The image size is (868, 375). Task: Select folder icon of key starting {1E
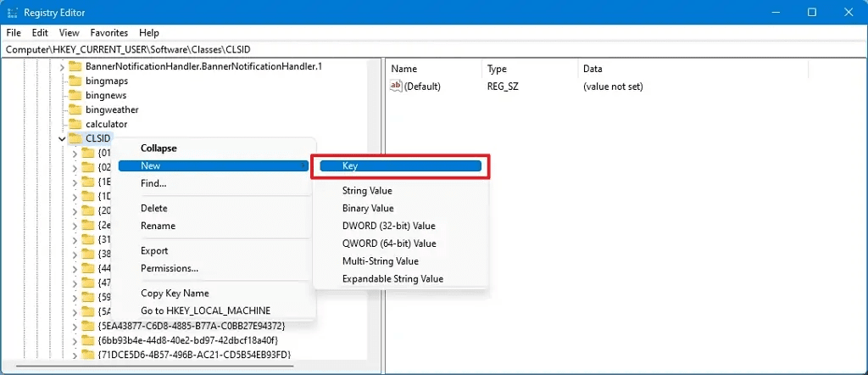pos(87,182)
